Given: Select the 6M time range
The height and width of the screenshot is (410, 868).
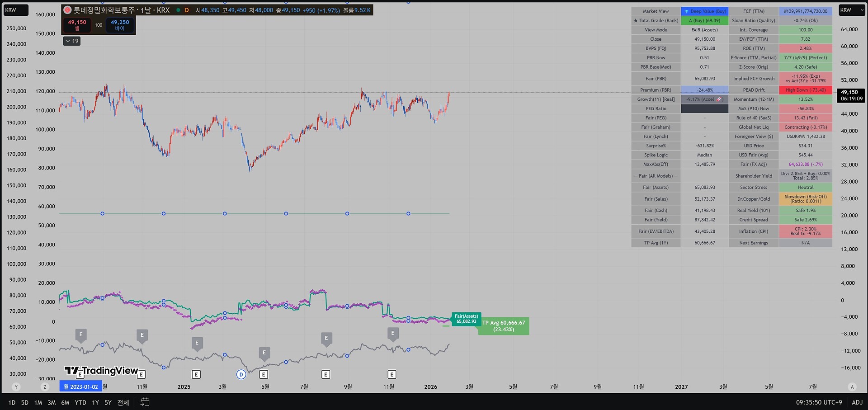Looking at the screenshot, I should point(65,402).
